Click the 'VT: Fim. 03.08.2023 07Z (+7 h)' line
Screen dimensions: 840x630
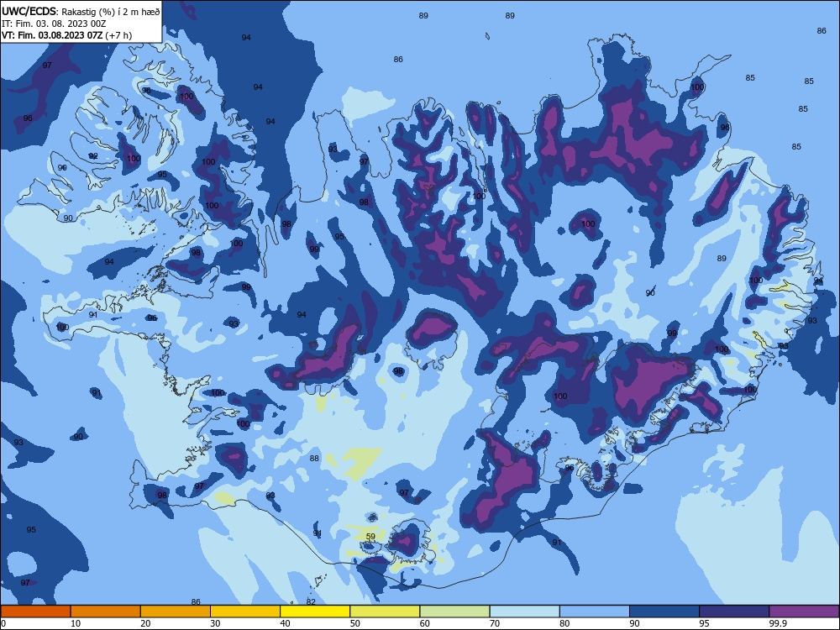pyautogui.click(x=66, y=35)
